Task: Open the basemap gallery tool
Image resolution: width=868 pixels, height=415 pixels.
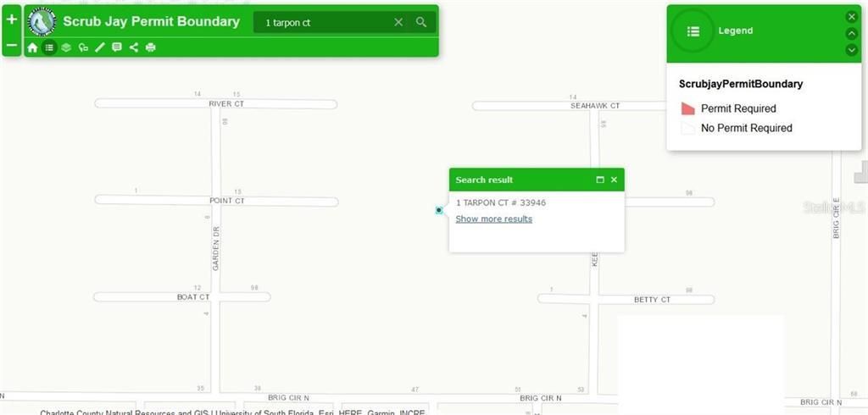Action: coord(83,47)
